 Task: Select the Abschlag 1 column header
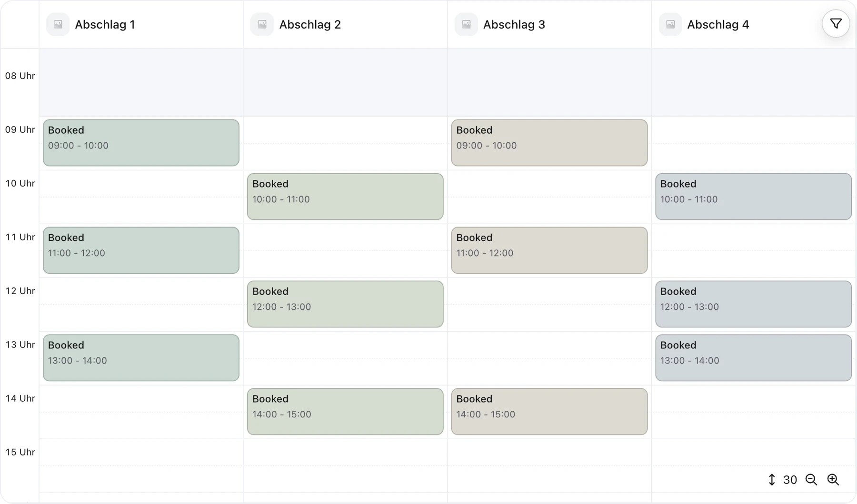click(x=141, y=24)
